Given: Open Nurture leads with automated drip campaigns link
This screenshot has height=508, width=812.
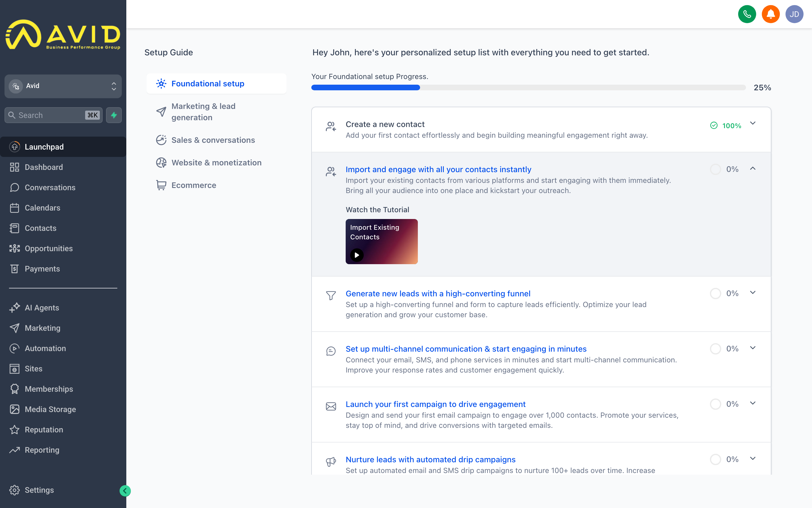Looking at the screenshot, I should pos(431,460).
